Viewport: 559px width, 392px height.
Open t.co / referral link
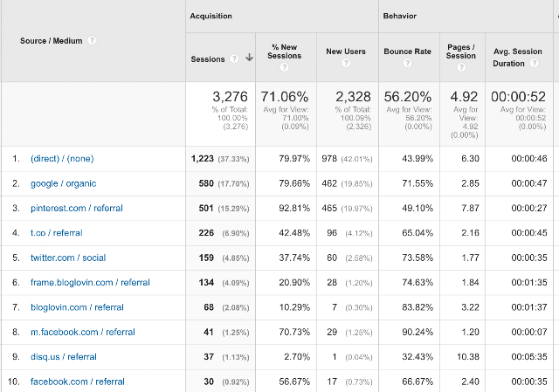pyautogui.click(x=56, y=233)
